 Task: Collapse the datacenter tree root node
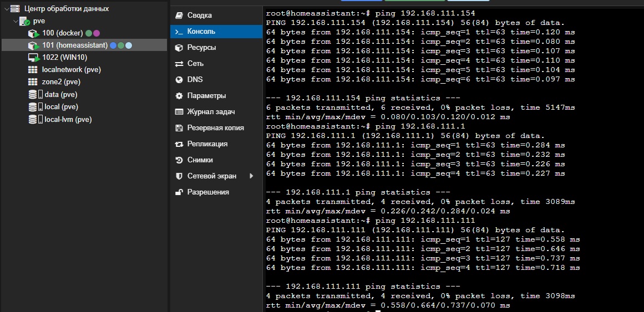pos(7,9)
